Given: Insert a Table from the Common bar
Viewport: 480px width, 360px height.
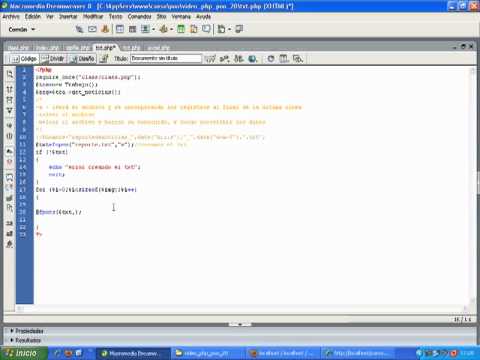Looking at the screenshot, I should click(120, 29).
